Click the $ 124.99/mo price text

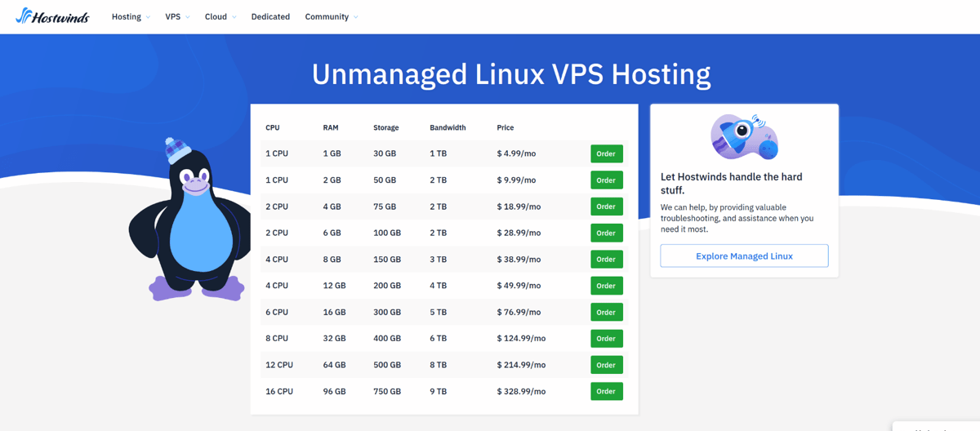point(521,338)
